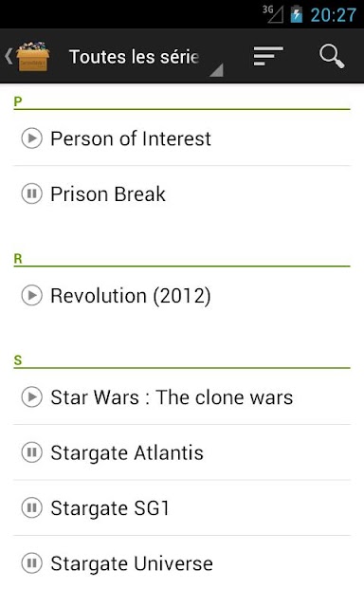Tap the play icon beside Person of Interest
364x607 pixels.
31,138
